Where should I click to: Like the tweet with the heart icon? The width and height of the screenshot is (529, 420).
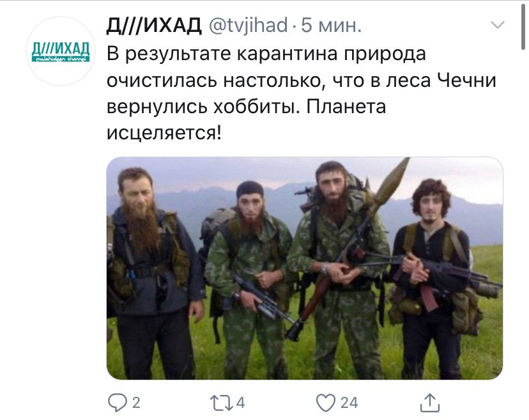pos(326,403)
